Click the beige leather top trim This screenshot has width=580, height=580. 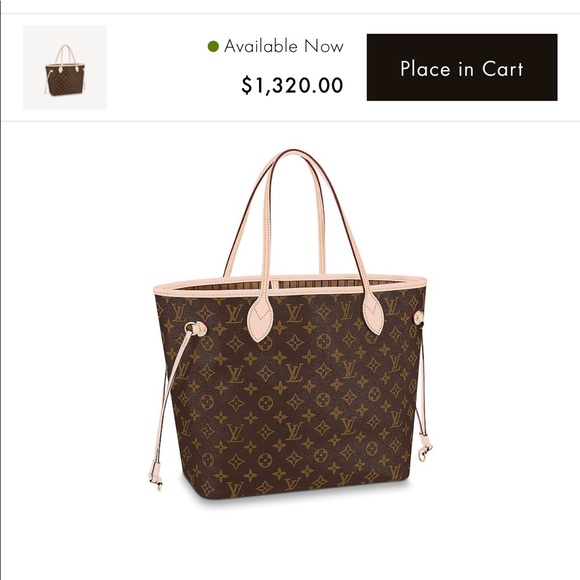click(x=290, y=285)
